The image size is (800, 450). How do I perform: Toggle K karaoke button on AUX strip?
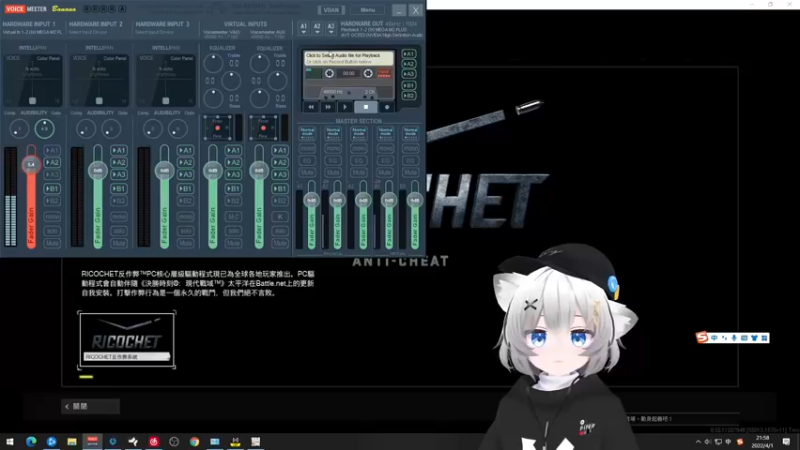[x=280, y=217]
